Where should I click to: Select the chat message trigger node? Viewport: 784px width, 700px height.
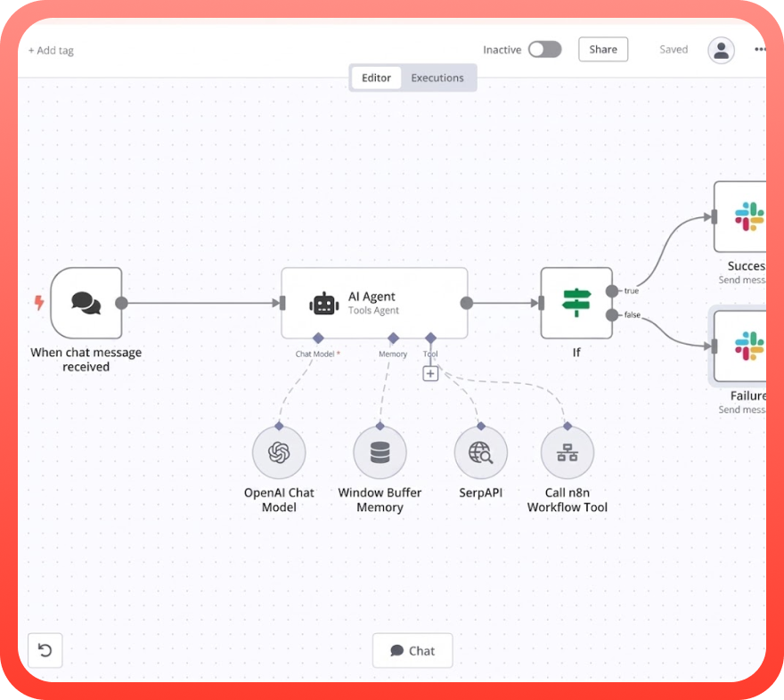tap(86, 303)
